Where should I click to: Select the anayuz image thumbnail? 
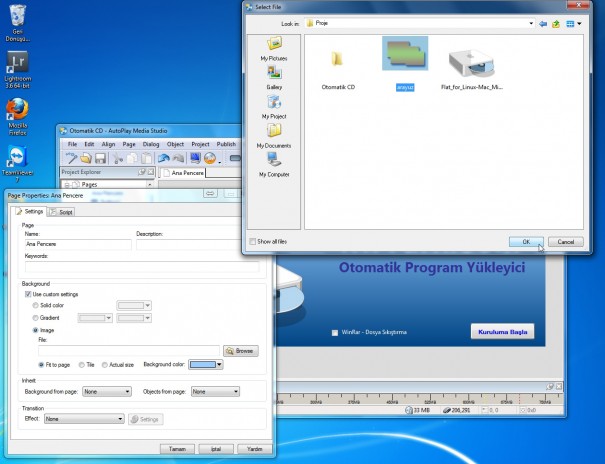click(x=405, y=53)
